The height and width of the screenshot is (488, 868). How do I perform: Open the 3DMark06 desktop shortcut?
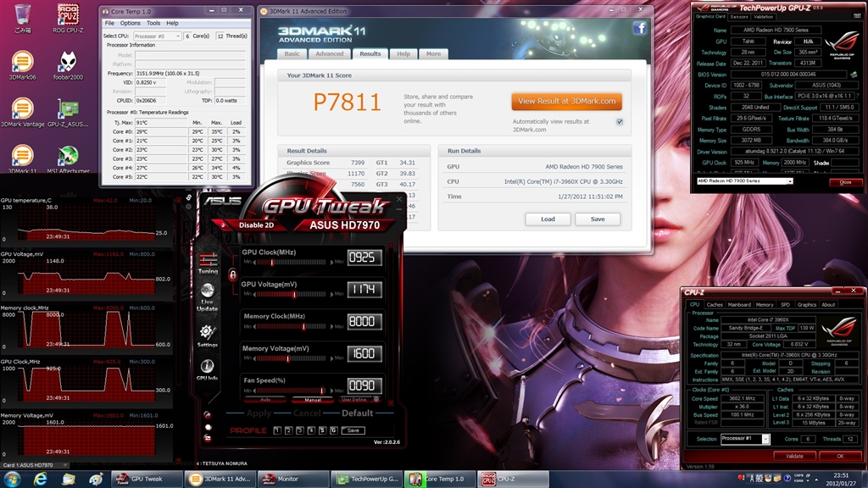[x=22, y=65]
